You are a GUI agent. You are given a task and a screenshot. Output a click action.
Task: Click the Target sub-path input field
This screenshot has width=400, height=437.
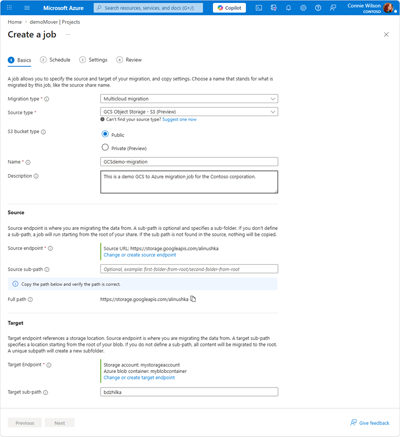pyautogui.click(x=189, y=392)
